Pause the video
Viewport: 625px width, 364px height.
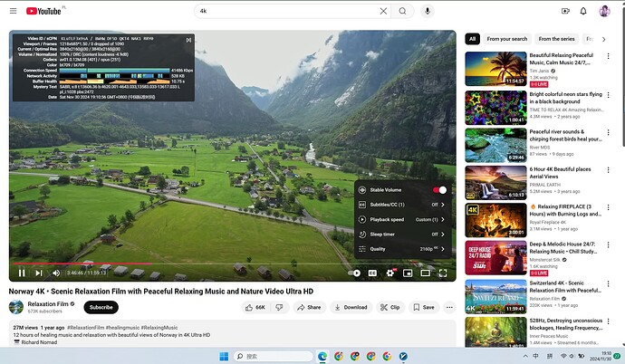point(22,273)
